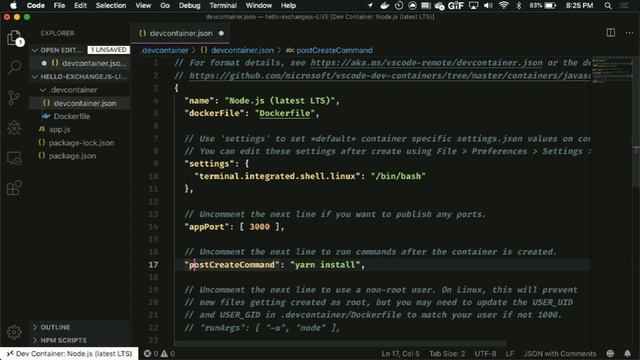The width and height of the screenshot is (640, 360).
Task: Open the GIF app menu bar icon
Action: [x=456, y=5]
